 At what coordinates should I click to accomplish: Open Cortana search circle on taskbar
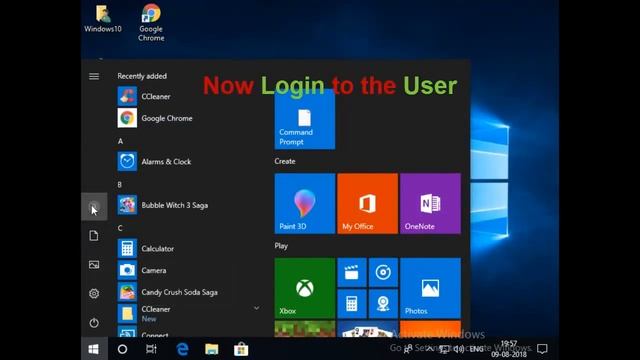[122, 349]
